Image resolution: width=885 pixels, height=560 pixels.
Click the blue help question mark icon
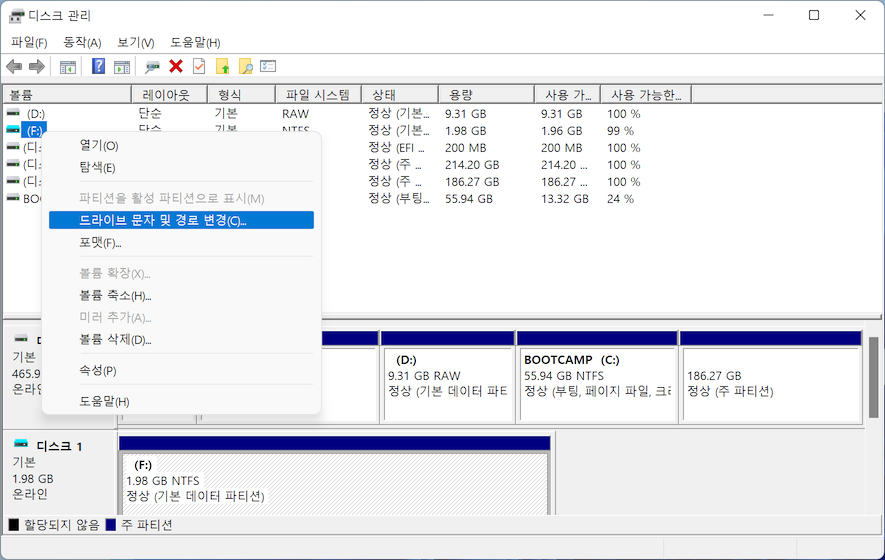click(x=98, y=67)
